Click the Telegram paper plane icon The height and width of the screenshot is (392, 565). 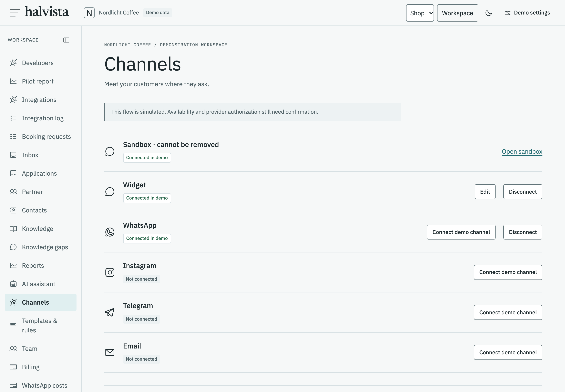tap(110, 312)
